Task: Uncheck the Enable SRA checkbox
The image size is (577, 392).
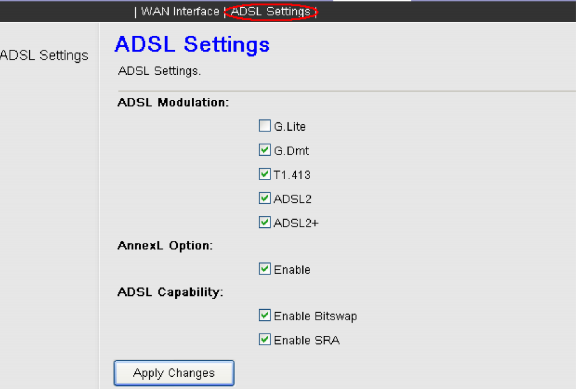Action: click(264, 340)
